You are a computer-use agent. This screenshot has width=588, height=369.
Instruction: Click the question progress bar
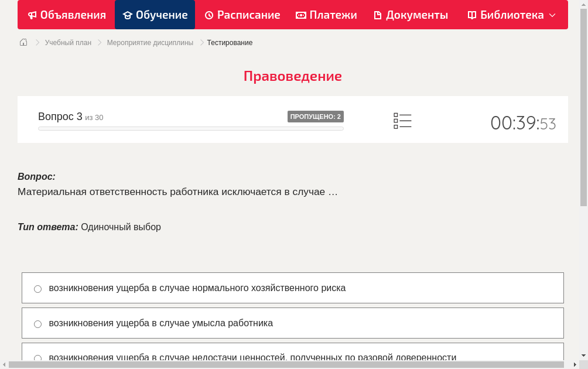tap(190, 128)
